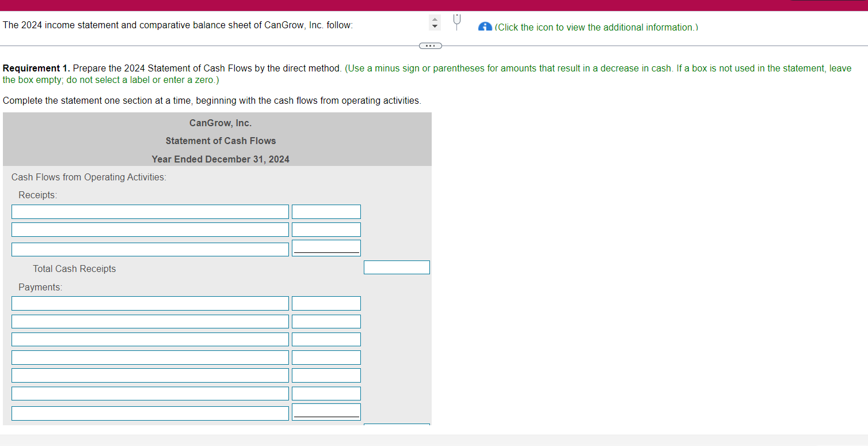Click the 'Statement of Cash Flows' title
This screenshot has width=868, height=446.
(x=220, y=141)
